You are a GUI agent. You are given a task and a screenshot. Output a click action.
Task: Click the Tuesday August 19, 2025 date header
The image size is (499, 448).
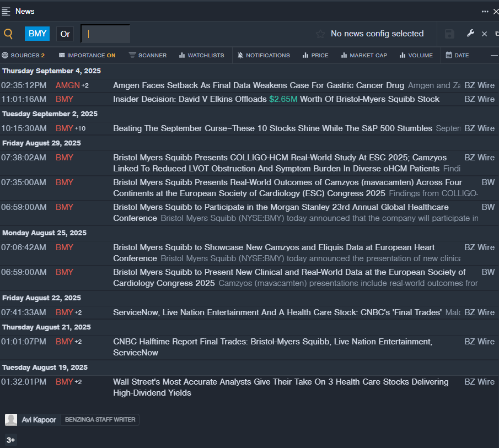click(x=45, y=368)
